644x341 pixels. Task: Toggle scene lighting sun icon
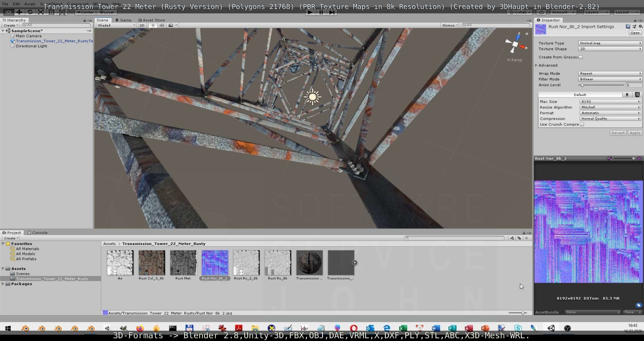point(153,25)
